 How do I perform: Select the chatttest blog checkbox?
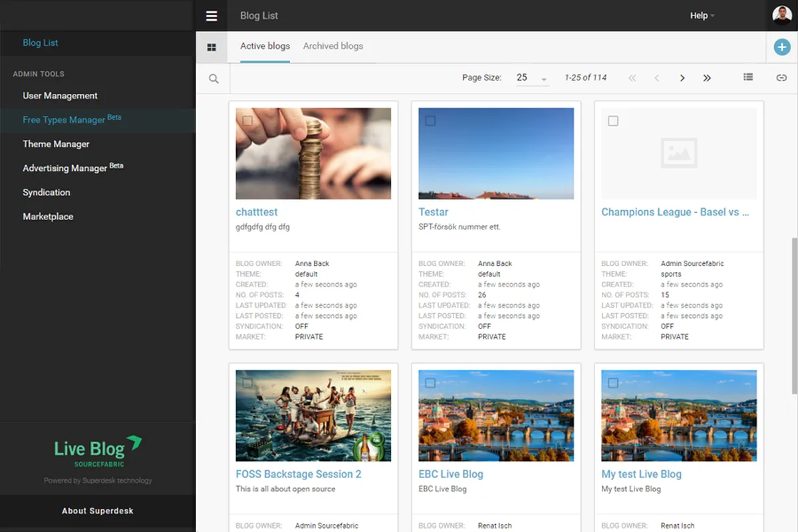pyautogui.click(x=247, y=120)
